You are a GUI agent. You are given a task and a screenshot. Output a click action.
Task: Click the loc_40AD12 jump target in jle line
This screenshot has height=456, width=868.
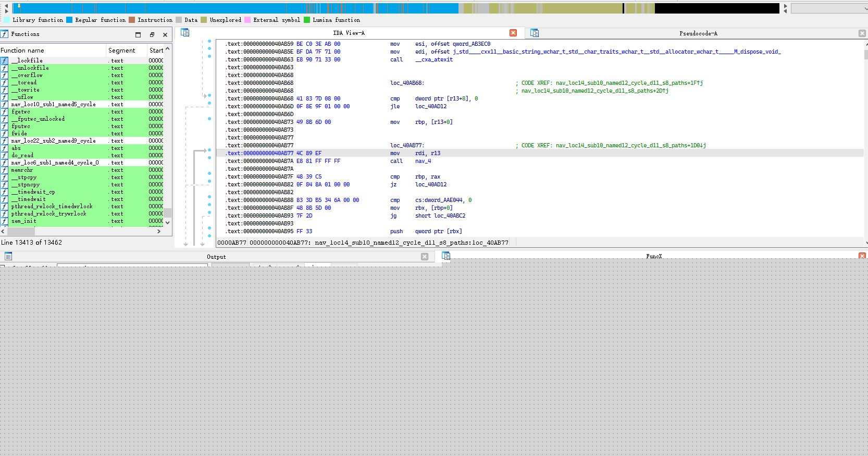tap(430, 106)
